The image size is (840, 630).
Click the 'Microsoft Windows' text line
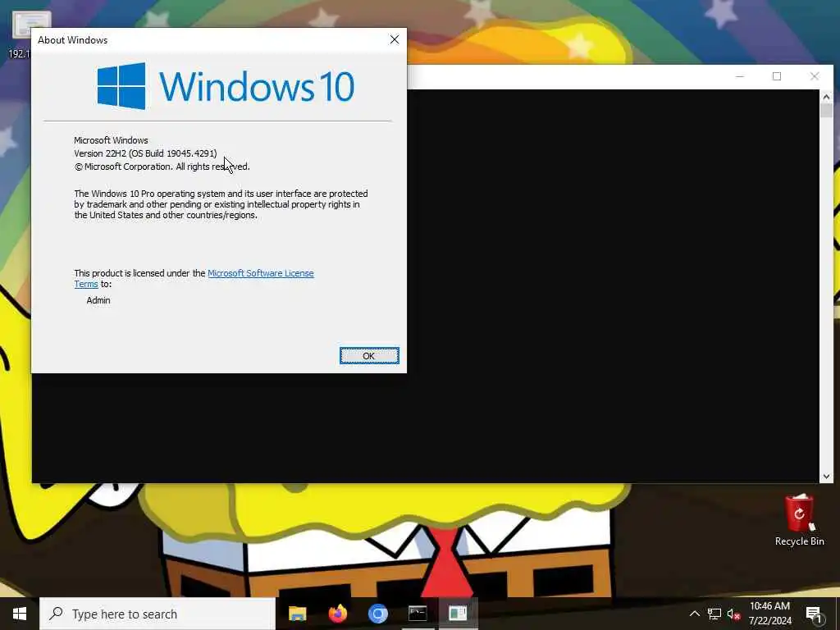coord(111,140)
